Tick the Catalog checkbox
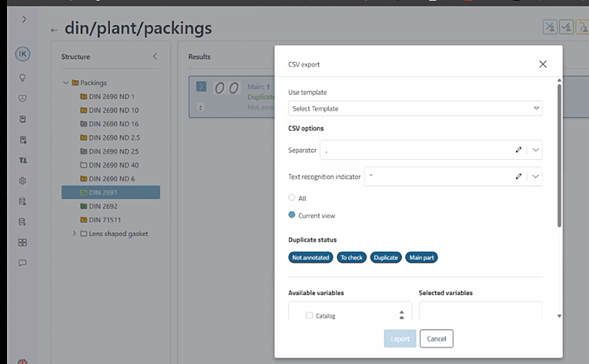Image resolution: width=589 pixels, height=364 pixels. pyautogui.click(x=309, y=315)
